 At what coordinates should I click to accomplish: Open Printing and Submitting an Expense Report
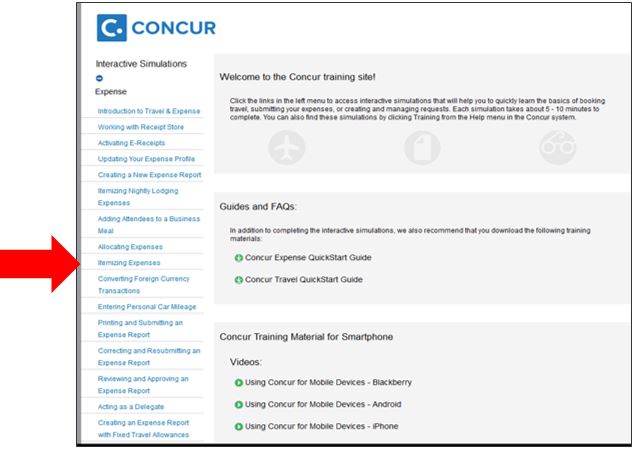click(140, 329)
